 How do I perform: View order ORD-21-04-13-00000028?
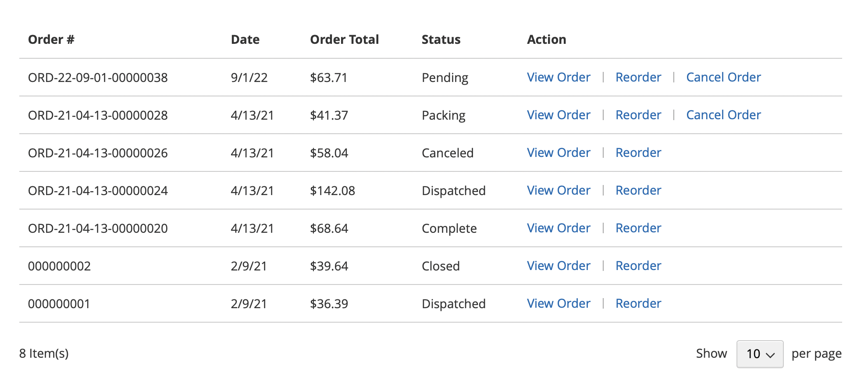point(559,115)
